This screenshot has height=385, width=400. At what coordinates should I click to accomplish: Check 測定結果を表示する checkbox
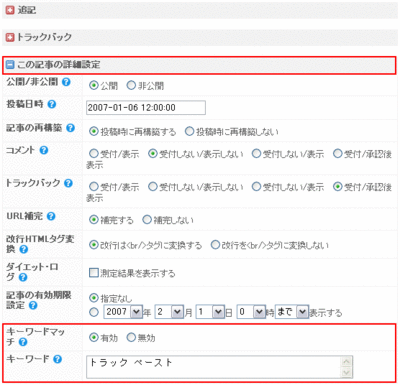(x=94, y=273)
